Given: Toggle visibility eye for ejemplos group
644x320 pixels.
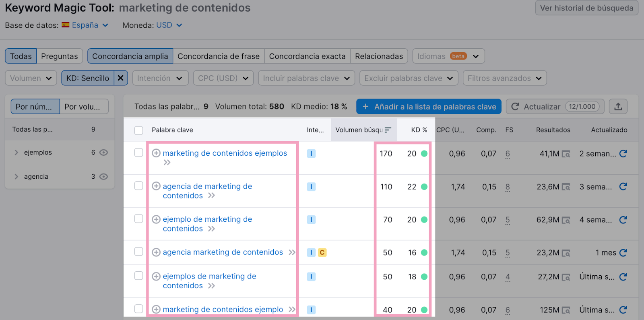Looking at the screenshot, I should click(x=103, y=153).
